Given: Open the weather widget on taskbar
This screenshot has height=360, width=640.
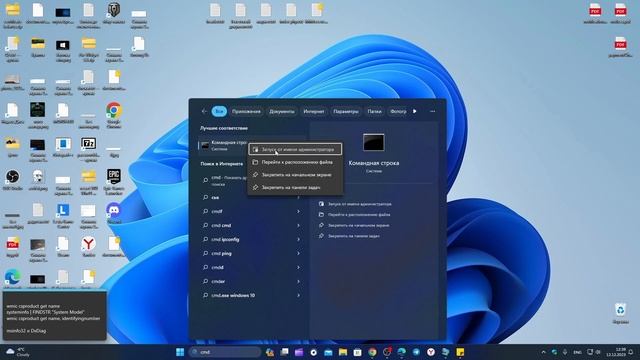Looking at the screenshot, I should 18,352.
